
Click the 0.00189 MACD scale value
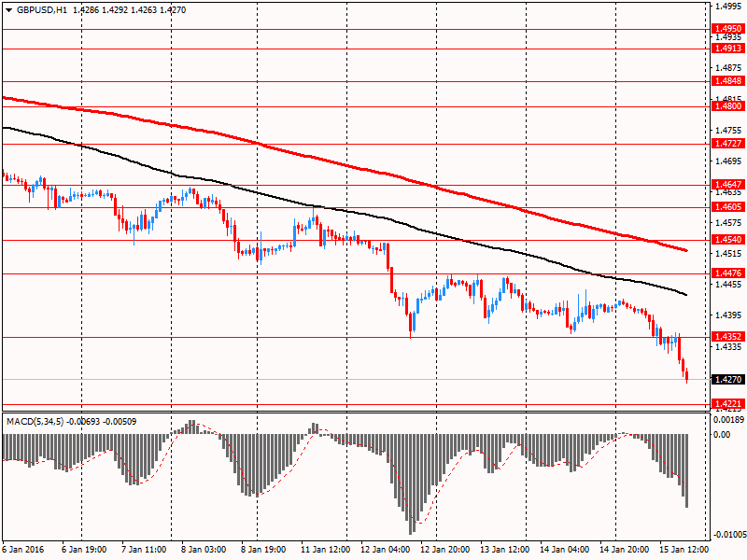(x=728, y=420)
